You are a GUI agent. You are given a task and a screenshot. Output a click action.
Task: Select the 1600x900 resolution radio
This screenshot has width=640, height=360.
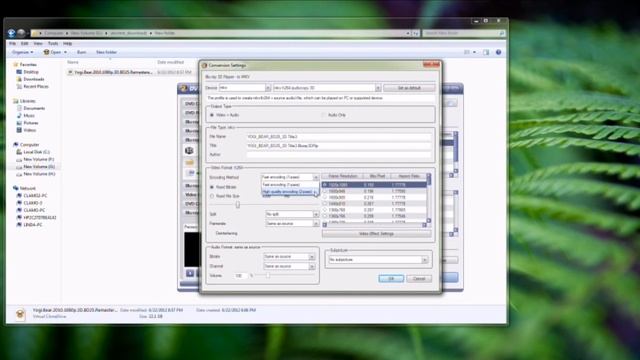[x=325, y=197]
